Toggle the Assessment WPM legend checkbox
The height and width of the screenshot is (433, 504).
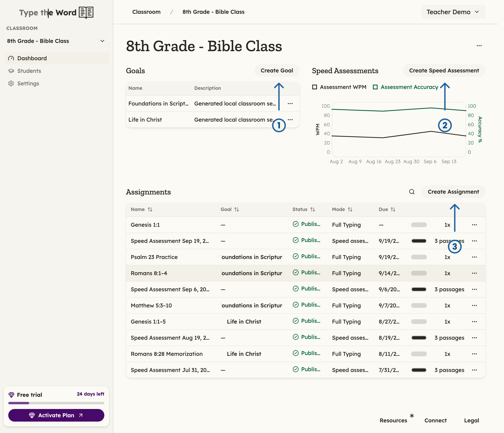[x=315, y=87]
